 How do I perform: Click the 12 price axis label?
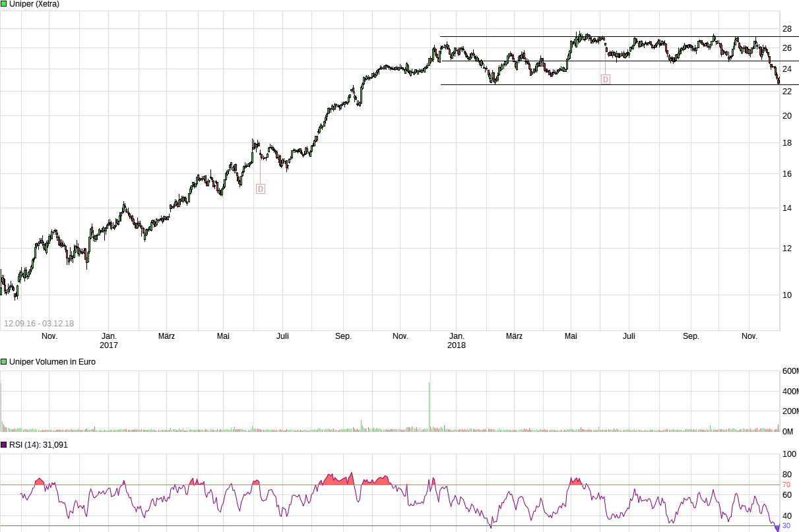(786, 249)
